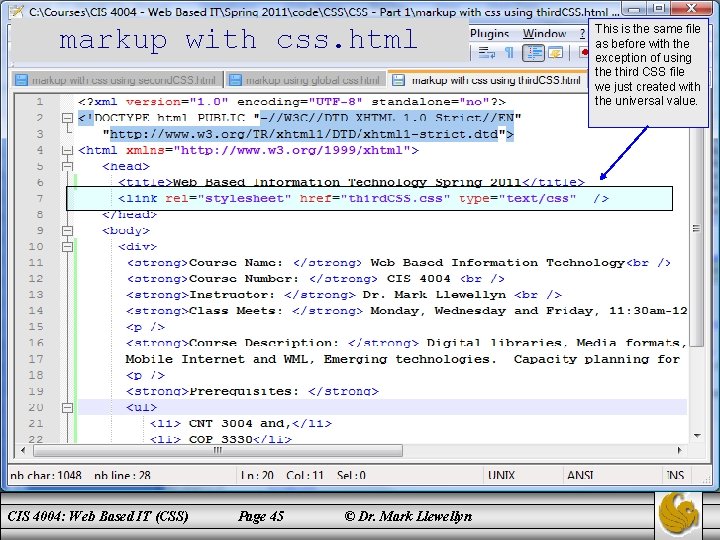Click the href="thirdCSS.css" attribute text
This screenshot has width=720, height=540.
click(x=374, y=198)
